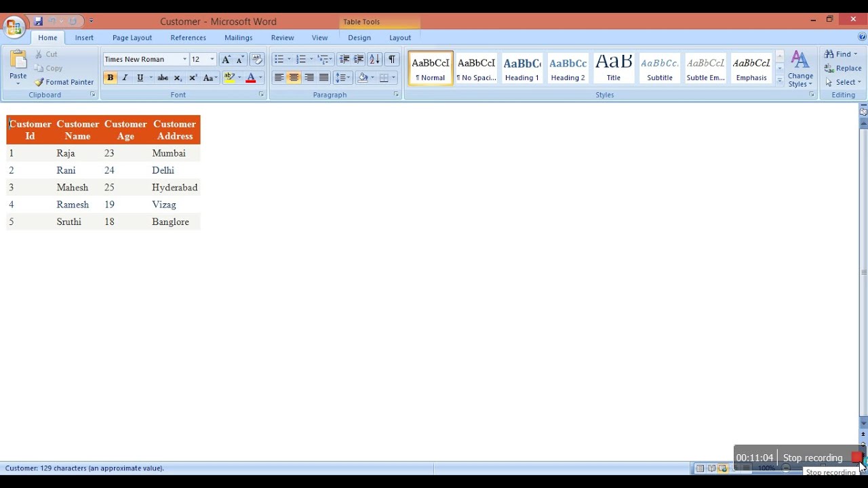Clear formatting with the eraser icon
The image size is (868, 488).
[x=256, y=60]
